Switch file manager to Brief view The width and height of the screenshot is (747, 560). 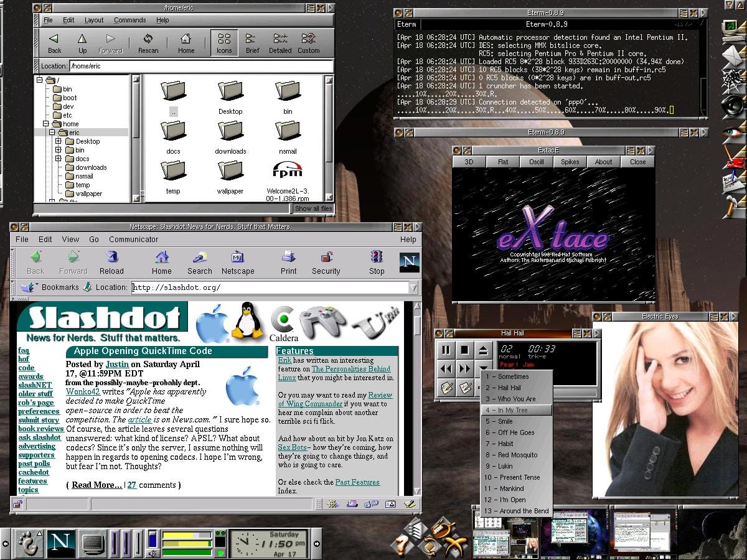252,43
